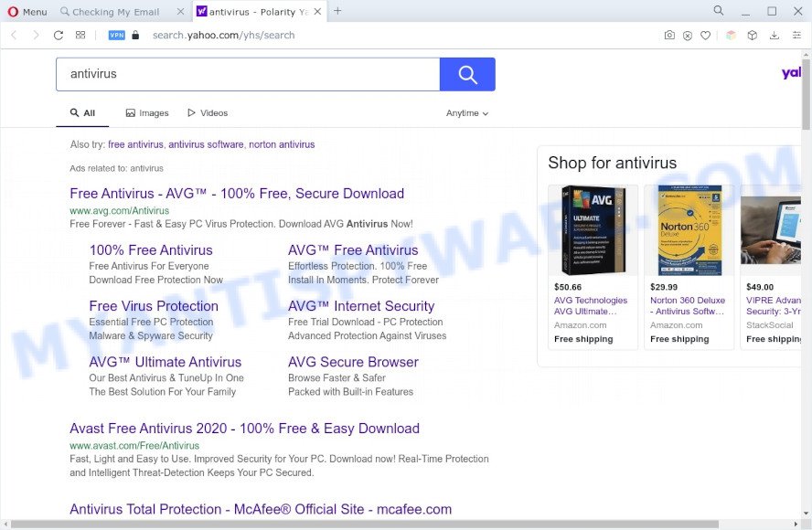Viewport: 812px width, 530px height.
Task: Click Amazon.com under AVG Ultimate
Action: click(580, 325)
